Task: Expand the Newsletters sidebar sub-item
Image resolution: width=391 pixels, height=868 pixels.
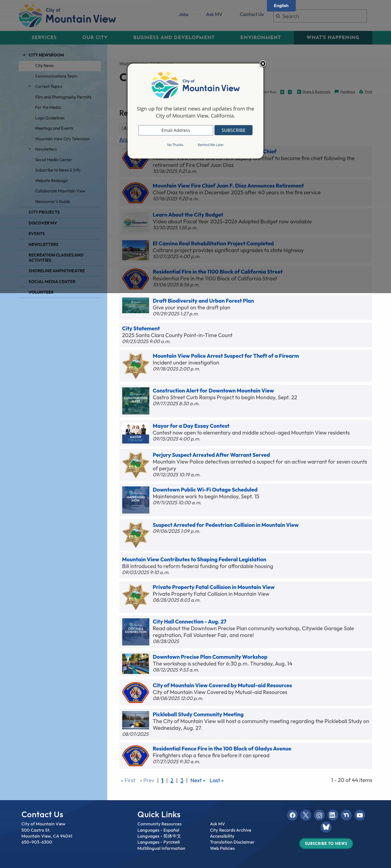Action: (30, 149)
